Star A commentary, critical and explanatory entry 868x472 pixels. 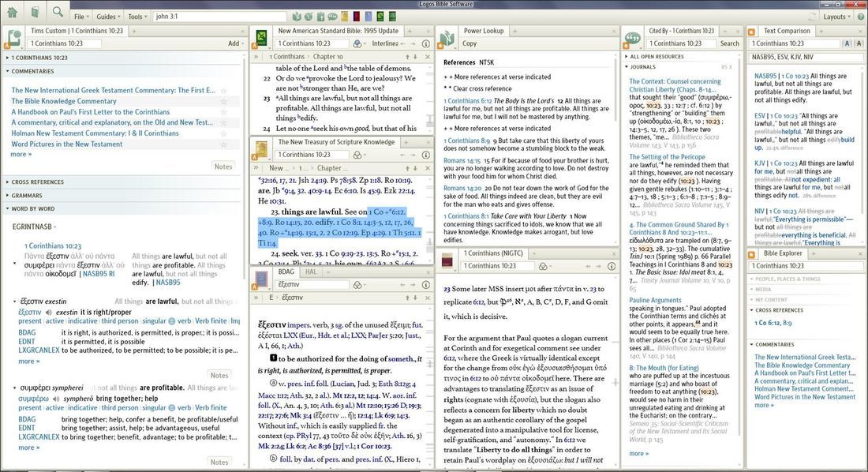(x=223, y=122)
